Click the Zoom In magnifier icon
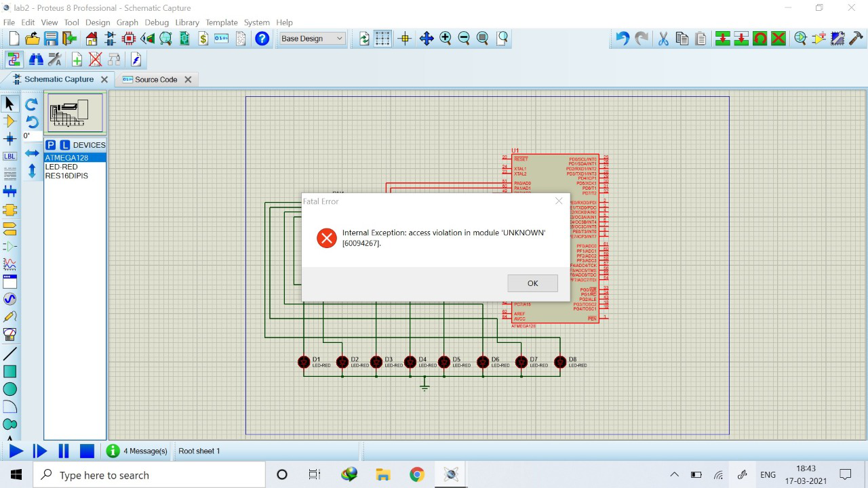Screen dimensions: 868x488 (445, 39)
